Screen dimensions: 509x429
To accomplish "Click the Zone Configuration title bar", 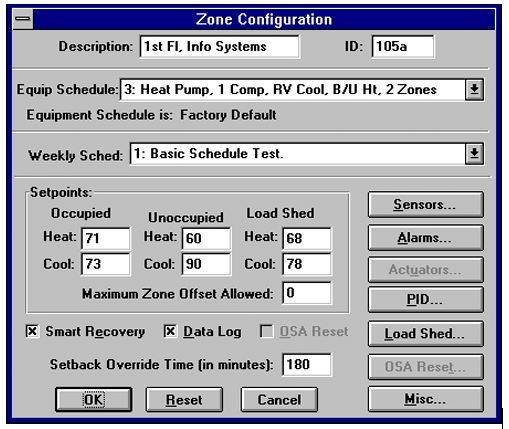I will coord(264,19).
